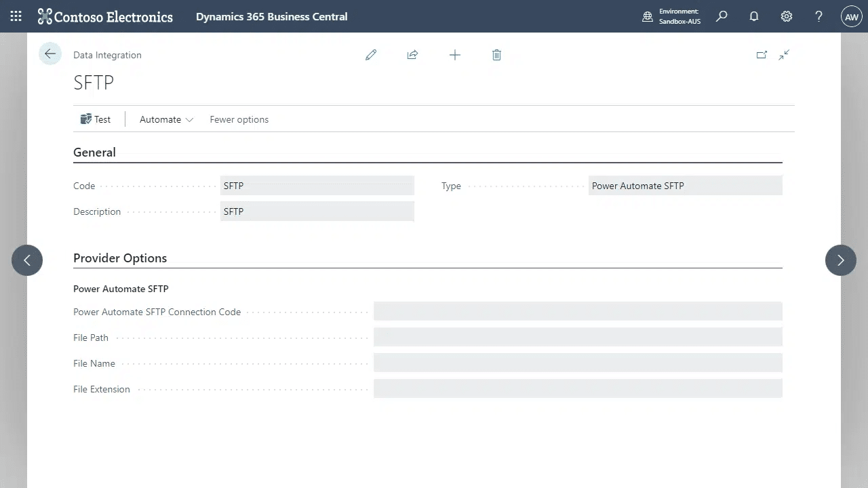The width and height of the screenshot is (868, 488).
Task: Open the app launcher waffle menu
Action: click(16, 16)
